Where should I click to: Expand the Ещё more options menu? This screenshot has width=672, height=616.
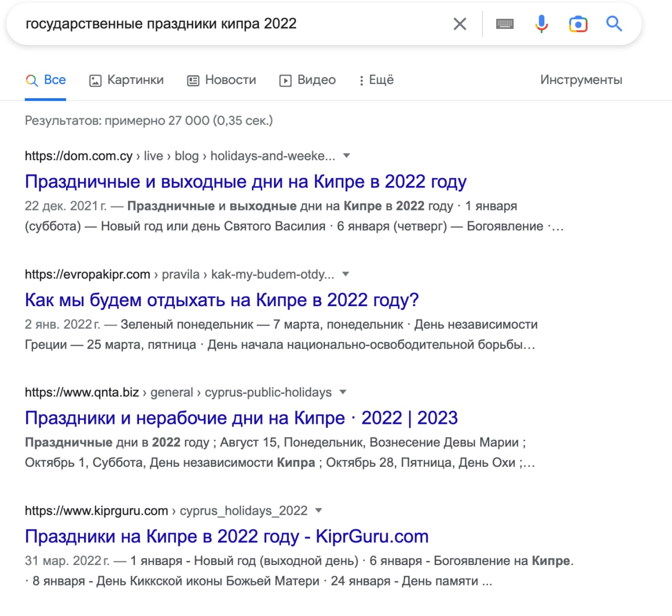[x=376, y=80]
